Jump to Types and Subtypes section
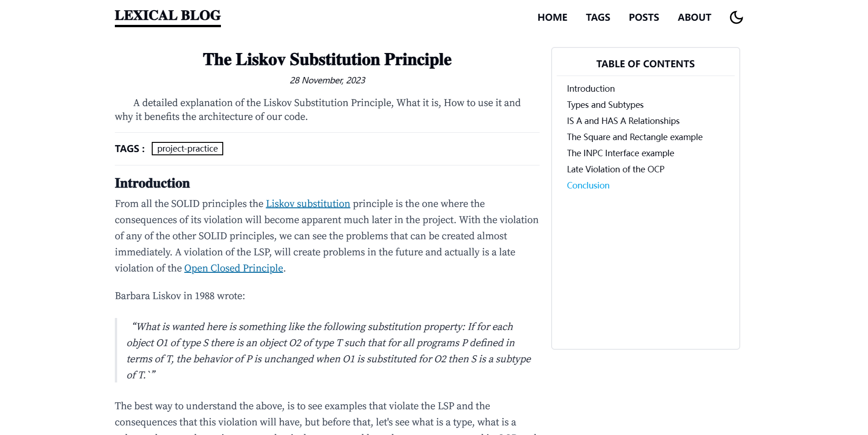 click(x=605, y=105)
